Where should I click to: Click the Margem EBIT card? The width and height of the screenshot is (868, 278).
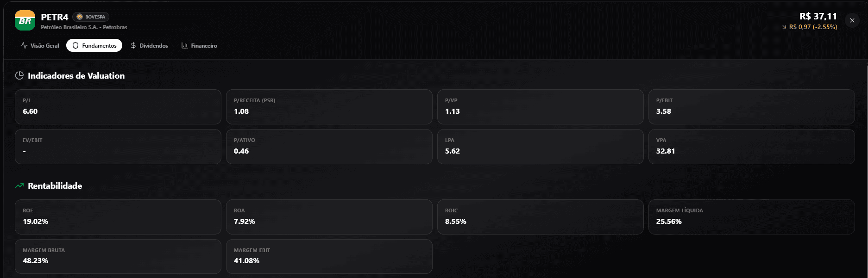click(329, 256)
